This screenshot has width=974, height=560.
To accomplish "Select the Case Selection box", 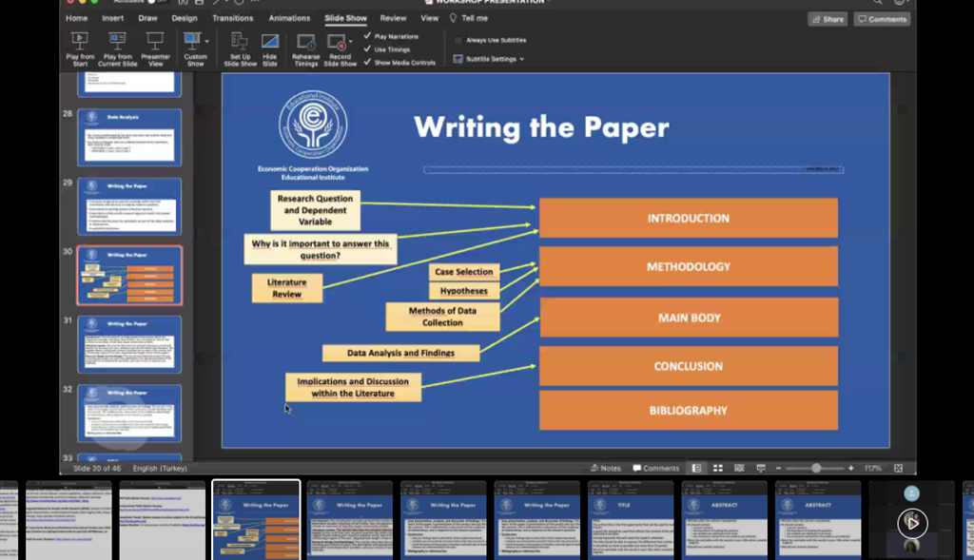I will point(464,271).
